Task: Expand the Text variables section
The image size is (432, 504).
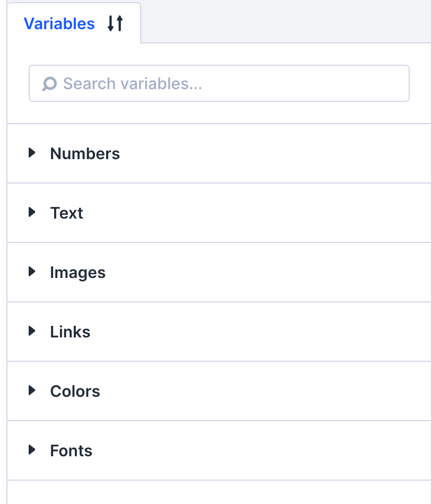Action: point(67,213)
